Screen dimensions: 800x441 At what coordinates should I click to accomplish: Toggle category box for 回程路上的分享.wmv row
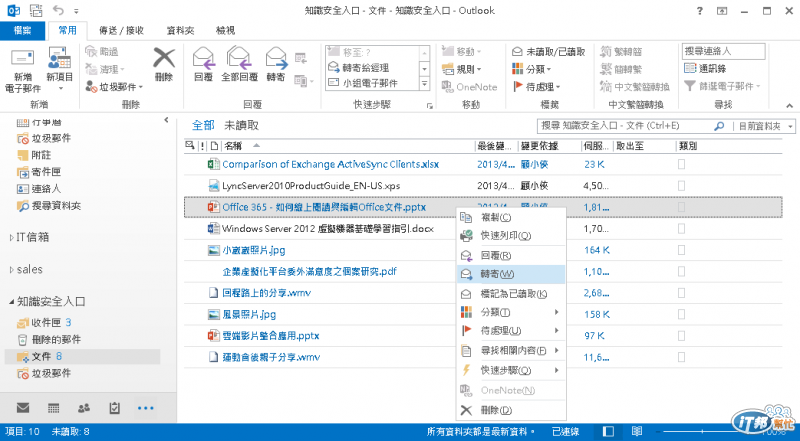coord(681,293)
